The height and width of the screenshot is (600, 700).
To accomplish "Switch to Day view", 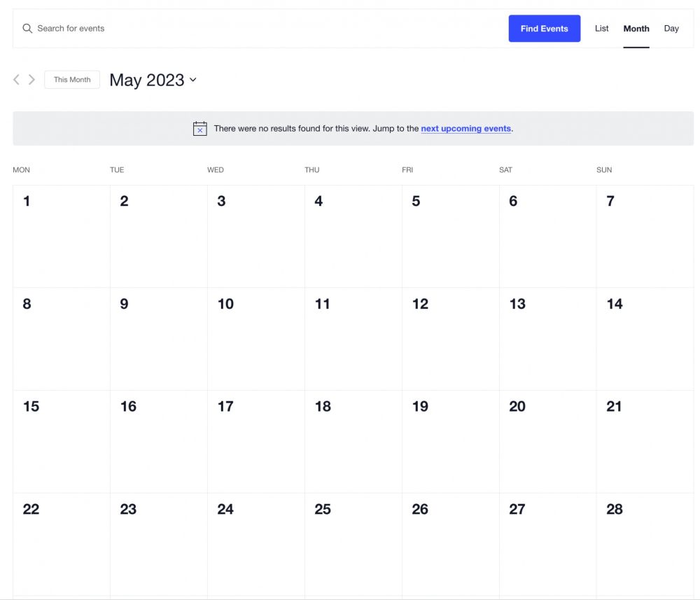I will [x=671, y=29].
